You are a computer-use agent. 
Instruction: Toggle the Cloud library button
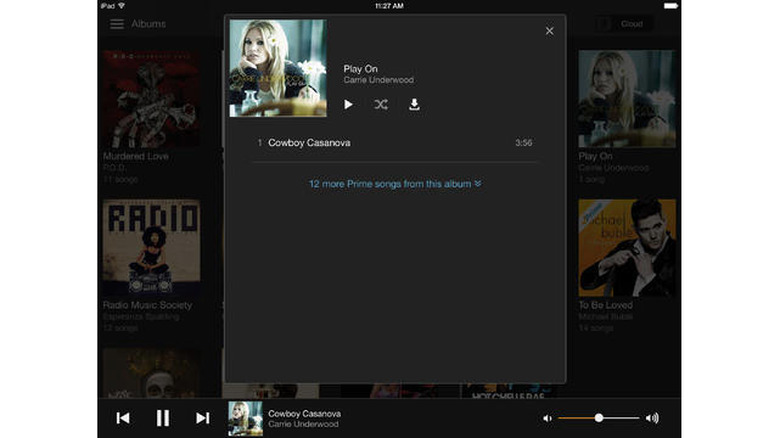[x=624, y=24]
